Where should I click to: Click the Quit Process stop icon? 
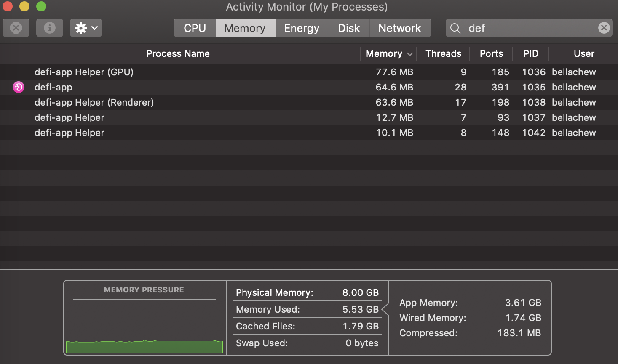[x=16, y=28]
